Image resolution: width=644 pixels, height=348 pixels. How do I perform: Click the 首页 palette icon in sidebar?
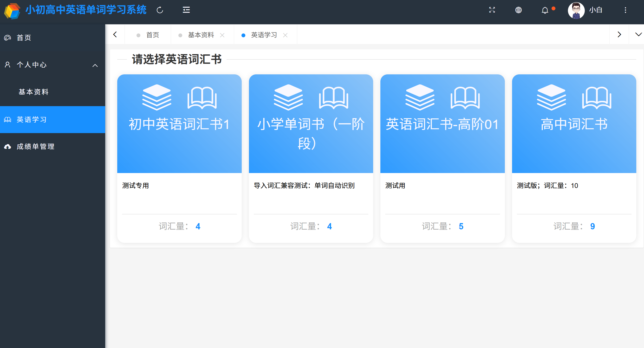pyautogui.click(x=7, y=38)
